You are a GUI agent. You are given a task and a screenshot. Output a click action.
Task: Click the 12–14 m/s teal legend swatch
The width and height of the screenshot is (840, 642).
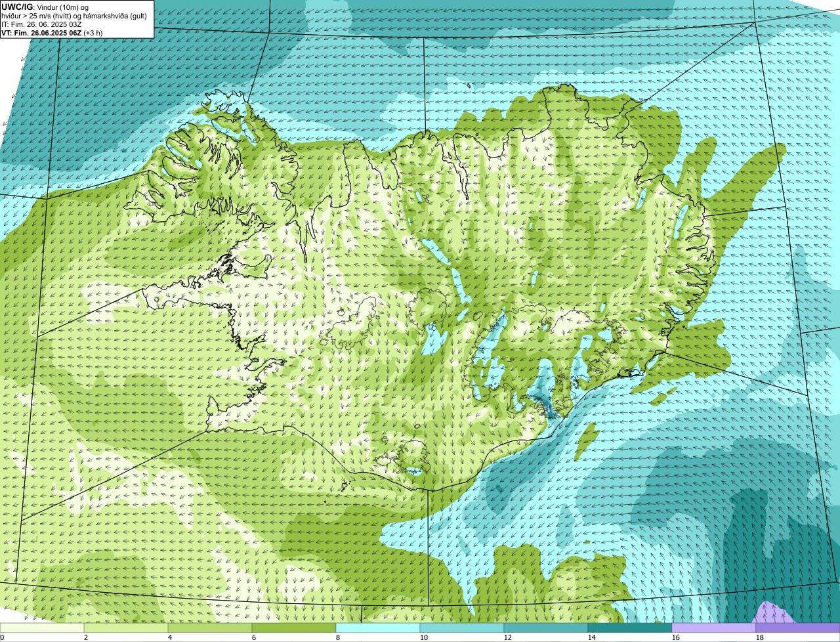click(x=546, y=628)
